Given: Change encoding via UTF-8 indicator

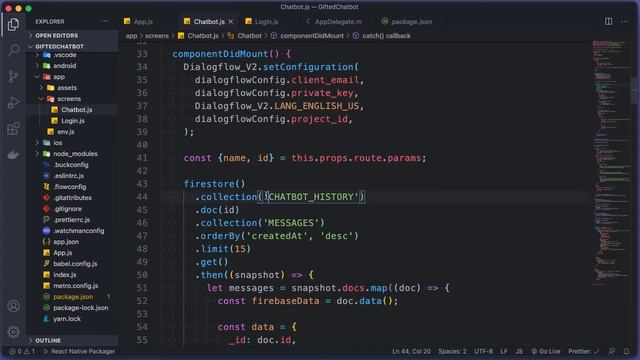Looking at the screenshot, I should pyautogui.click(x=483, y=351).
